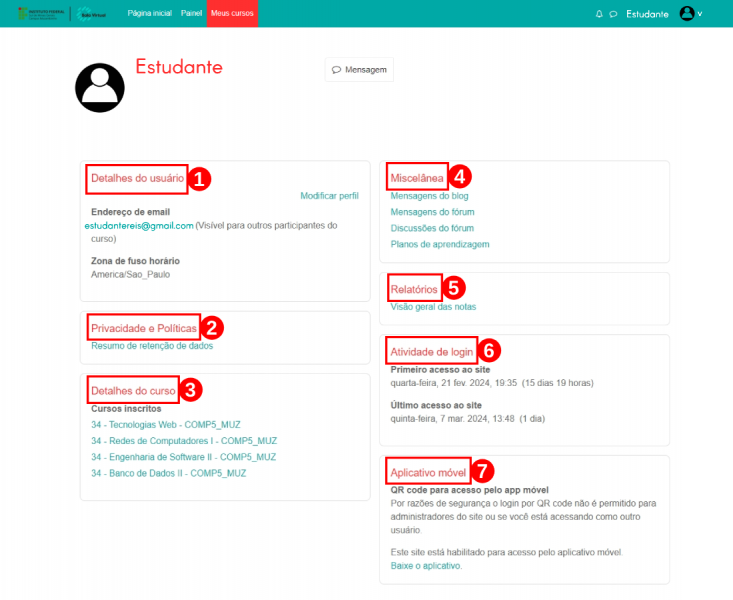Click the Detalhes do curso heading
Viewport: 733px width, 600px height.
coord(133,390)
